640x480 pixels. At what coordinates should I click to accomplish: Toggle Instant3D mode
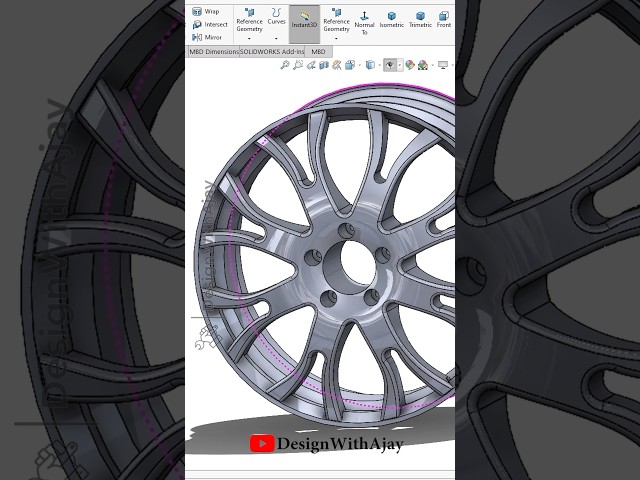click(x=304, y=24)
